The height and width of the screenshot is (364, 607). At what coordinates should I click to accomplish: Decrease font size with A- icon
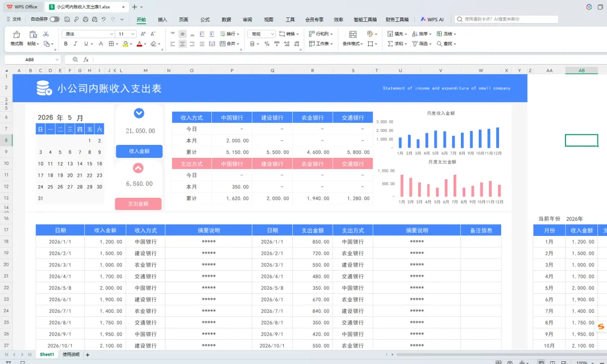(153, 34)
